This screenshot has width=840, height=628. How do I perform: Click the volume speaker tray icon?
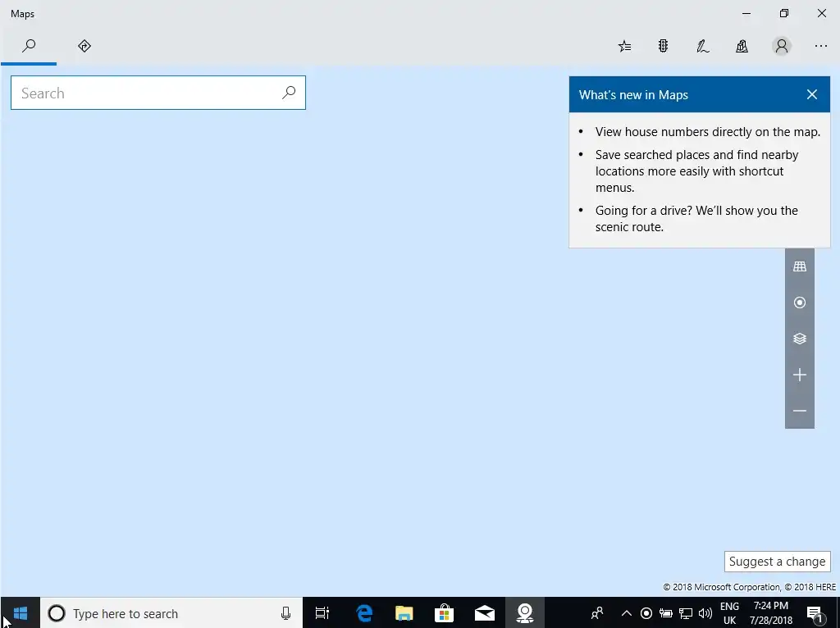coord(705,613)
